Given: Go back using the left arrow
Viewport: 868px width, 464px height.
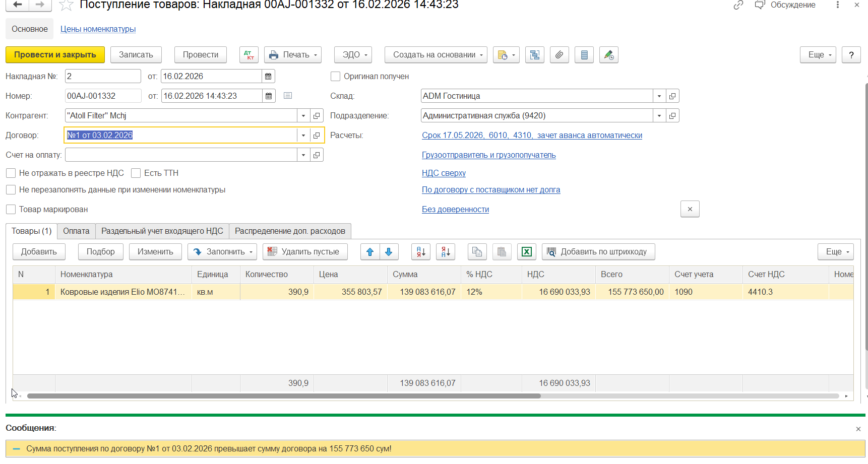Looking at the screenshot, I should coord(17,5).
